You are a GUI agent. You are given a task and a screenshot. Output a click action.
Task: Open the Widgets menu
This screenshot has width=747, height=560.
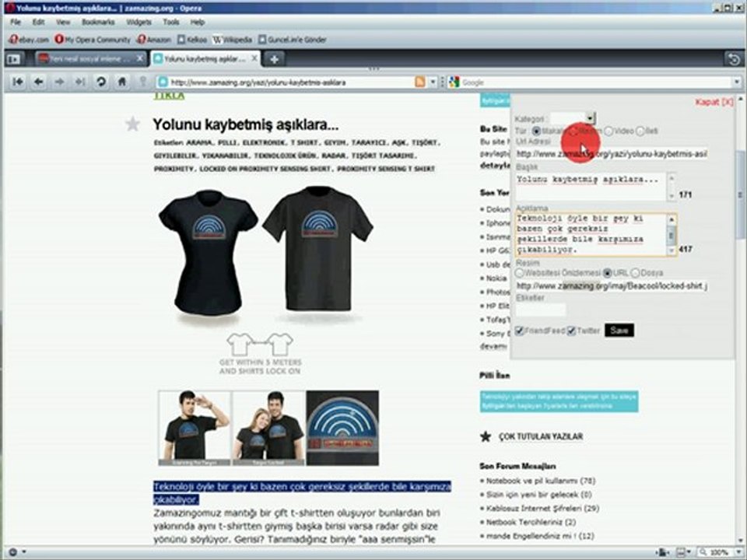(139, 22)
